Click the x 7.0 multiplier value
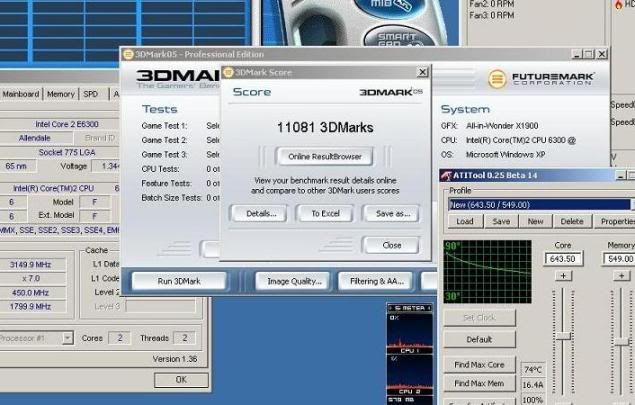This screenshot has height=405, width=635. (31, 279)
